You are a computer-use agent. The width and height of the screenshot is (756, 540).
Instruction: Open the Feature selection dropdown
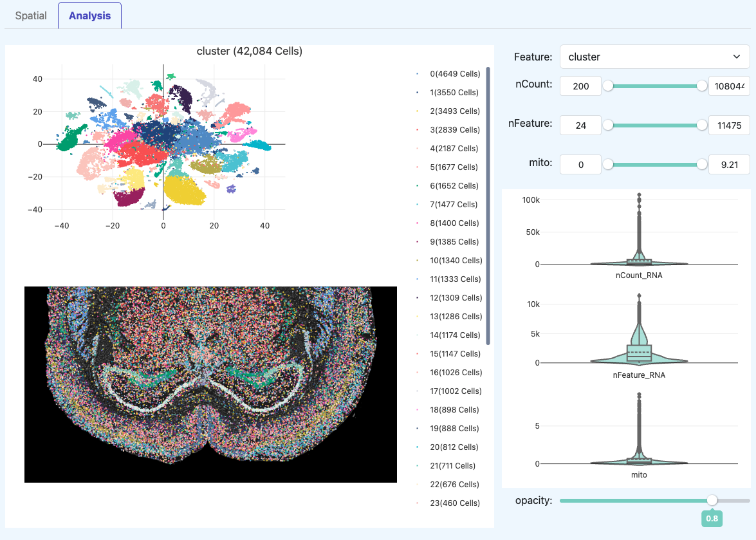coord(654,57)
